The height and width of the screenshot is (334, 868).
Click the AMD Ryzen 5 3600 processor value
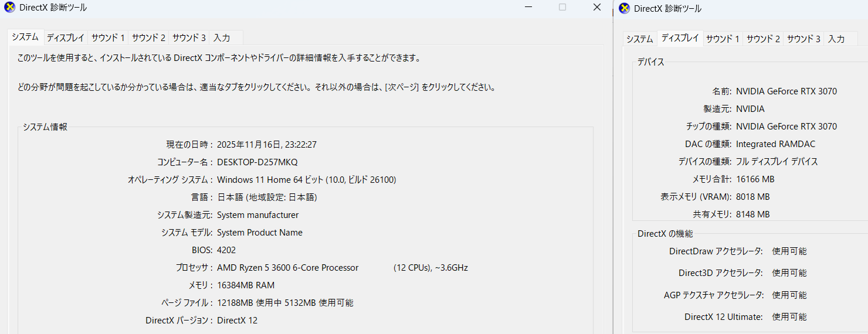tap(287, 268)
